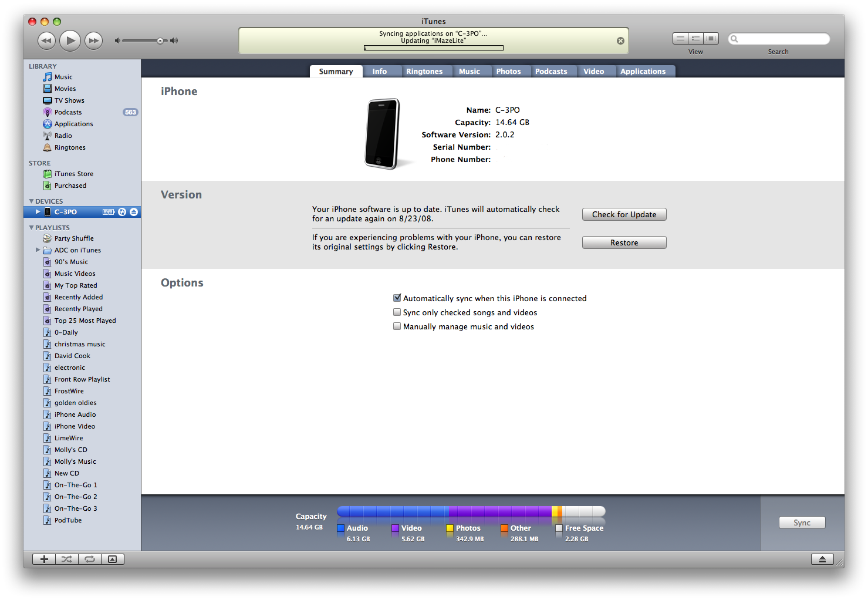Eject C-3PO from the sidebar
Viewport: 868px width, 600px height.
tap(134, 212)
